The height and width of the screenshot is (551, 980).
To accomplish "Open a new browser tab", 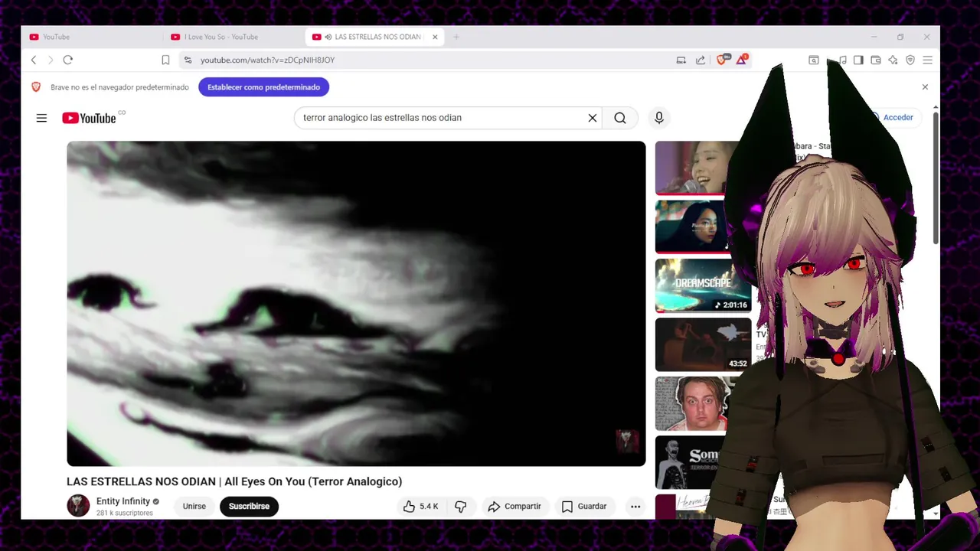I will click(456, 37).
